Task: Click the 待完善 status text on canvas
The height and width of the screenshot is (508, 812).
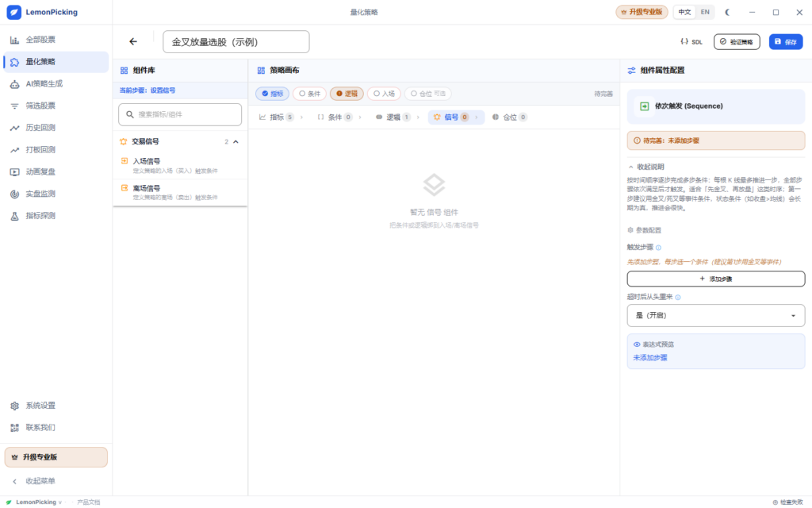Action: pos(603,94)
